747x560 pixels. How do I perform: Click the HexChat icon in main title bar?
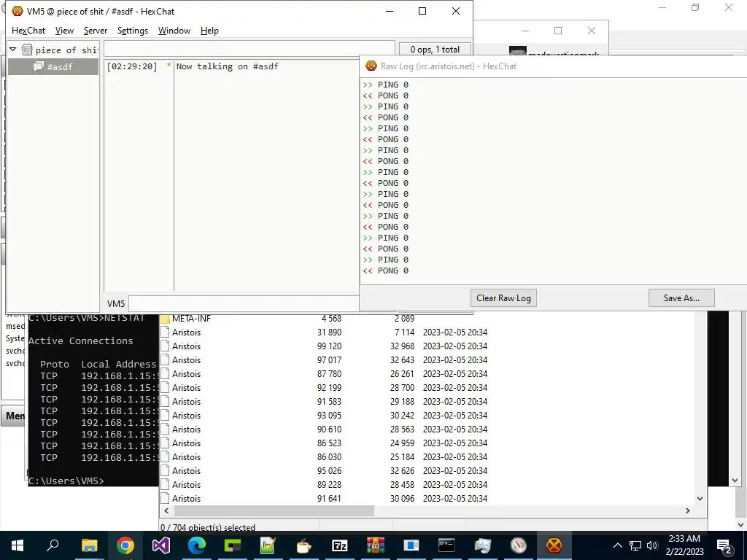(18, 11)
